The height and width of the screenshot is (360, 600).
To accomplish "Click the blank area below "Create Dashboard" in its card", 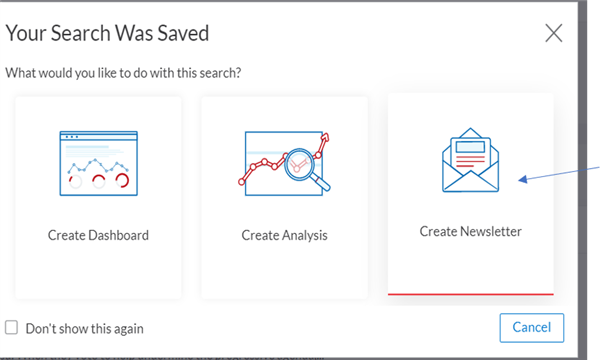I will point(98,270).
